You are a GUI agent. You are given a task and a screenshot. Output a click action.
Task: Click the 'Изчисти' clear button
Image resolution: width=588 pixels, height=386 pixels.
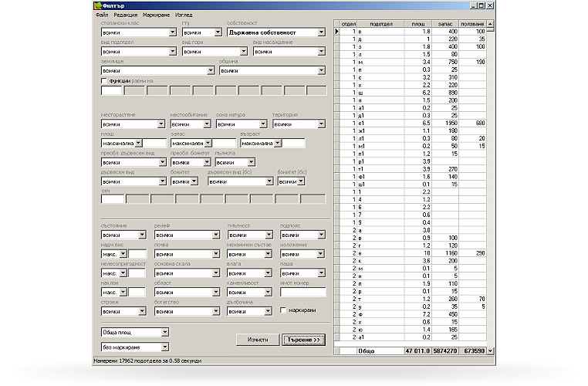click(x=258, y=340)
